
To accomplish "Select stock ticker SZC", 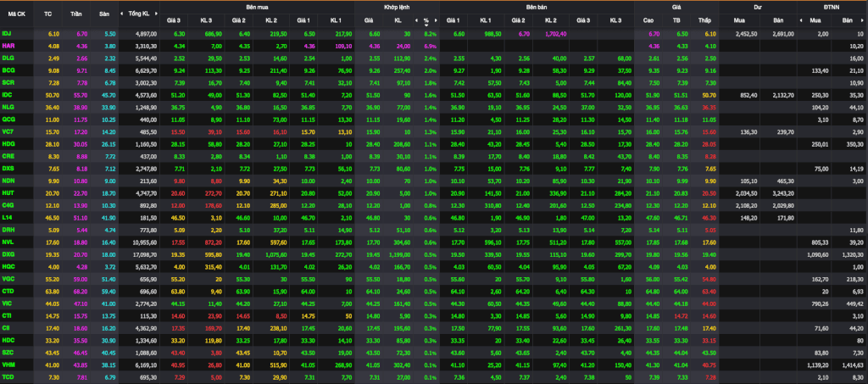I will (8, 351).
